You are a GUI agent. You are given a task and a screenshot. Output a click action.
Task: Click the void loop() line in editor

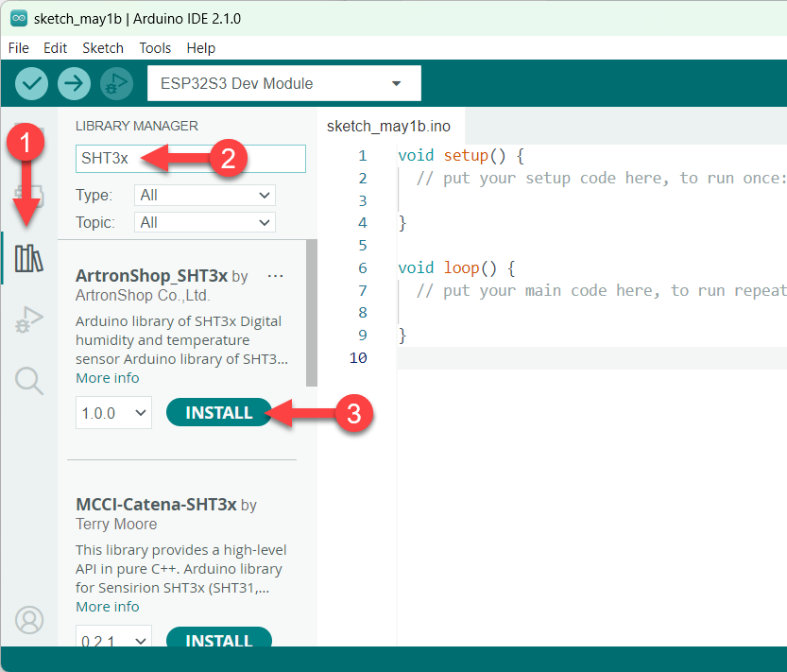456,268
